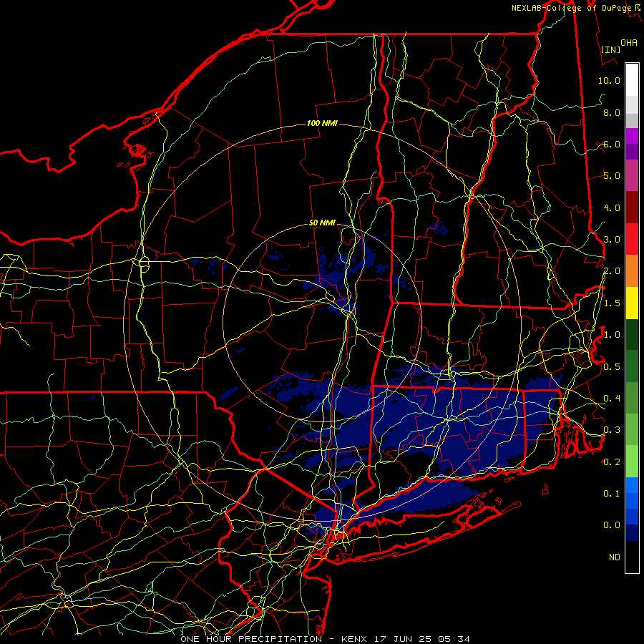Click the 3.0 legend value

coord(612,240)
